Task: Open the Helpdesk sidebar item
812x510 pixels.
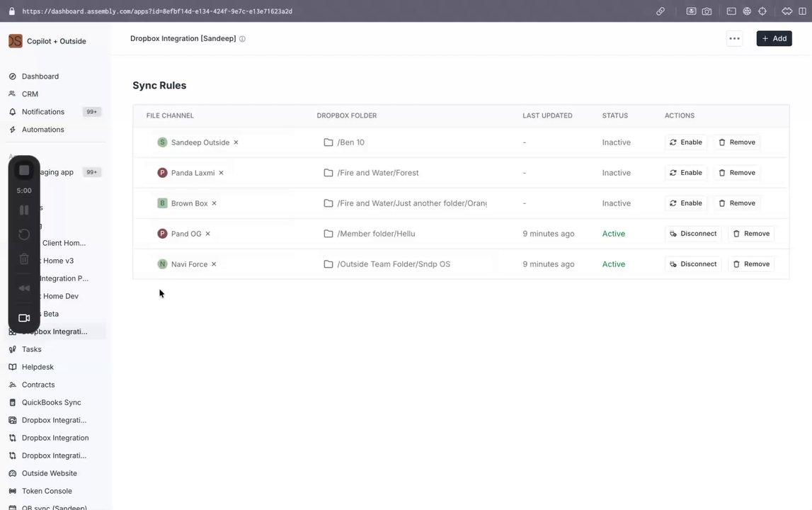Action: (x=38, y=367)
